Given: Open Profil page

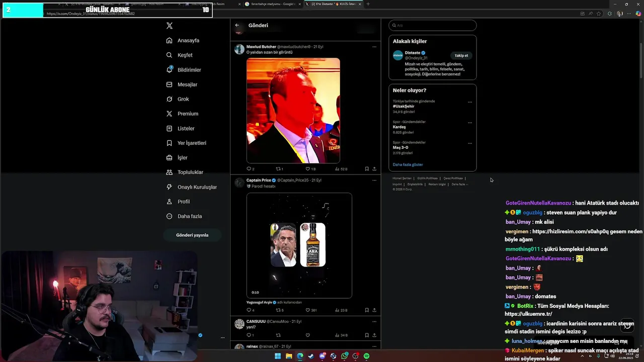Looking at the screenshot, I should coord(178,202).
